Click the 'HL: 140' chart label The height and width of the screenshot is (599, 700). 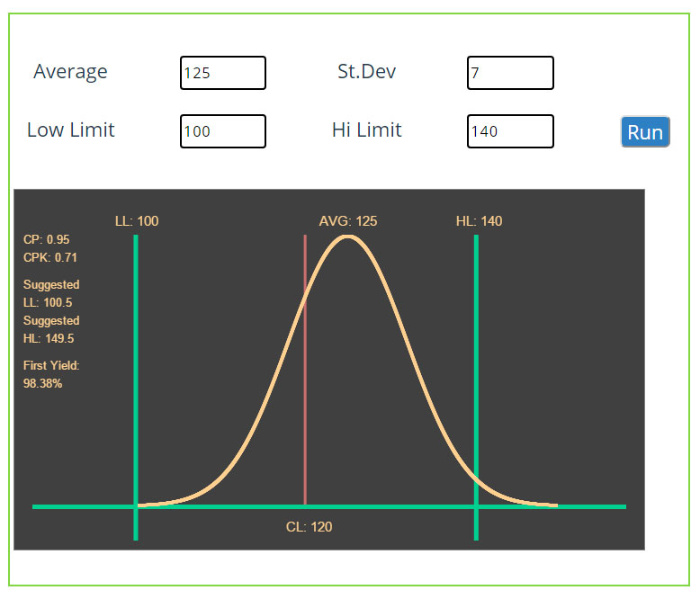[x=479, y=221]
